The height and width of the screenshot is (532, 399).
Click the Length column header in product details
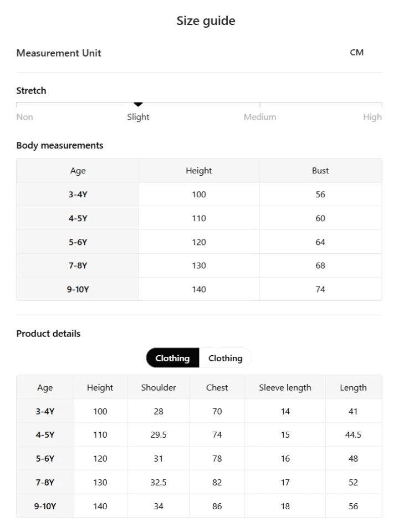353,387
